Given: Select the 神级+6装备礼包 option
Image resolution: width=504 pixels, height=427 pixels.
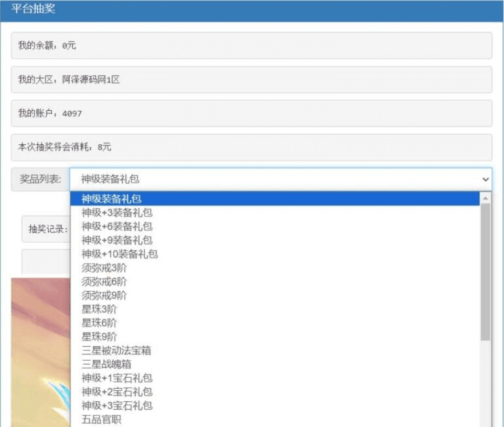Looking at the screenshot, I should coord(117,226).
